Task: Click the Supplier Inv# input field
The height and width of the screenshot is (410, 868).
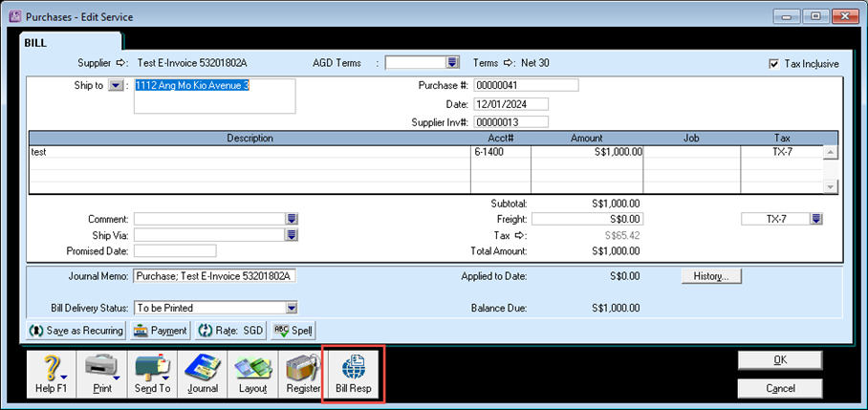Action: [x=510, y=121]
